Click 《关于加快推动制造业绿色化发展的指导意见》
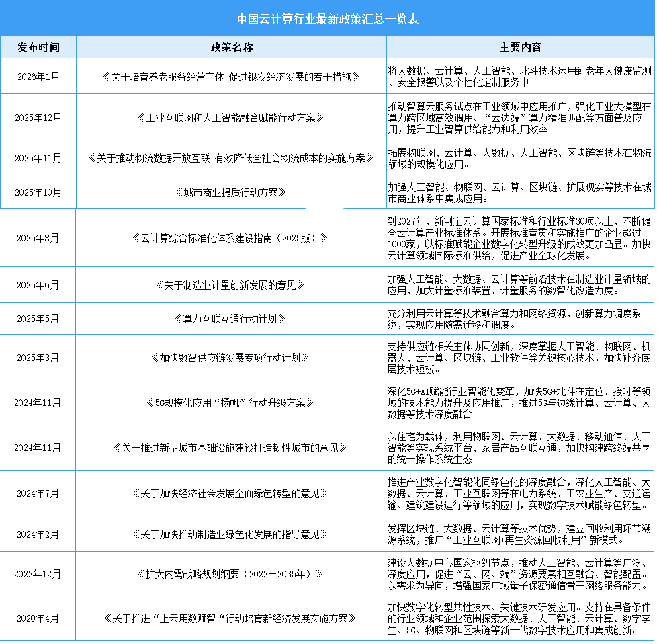 click(230, 534)
